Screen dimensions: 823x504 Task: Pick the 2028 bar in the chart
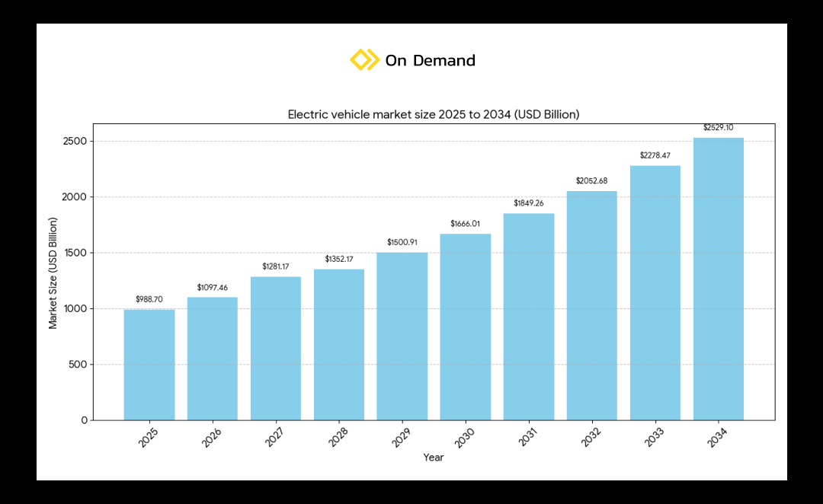(339, 344)
